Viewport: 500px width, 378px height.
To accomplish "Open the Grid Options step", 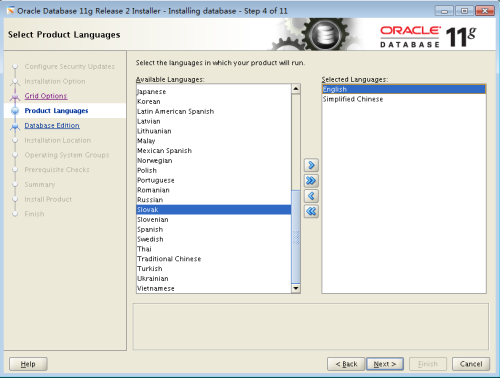I will pyautogui.click(x=46, y=96).
